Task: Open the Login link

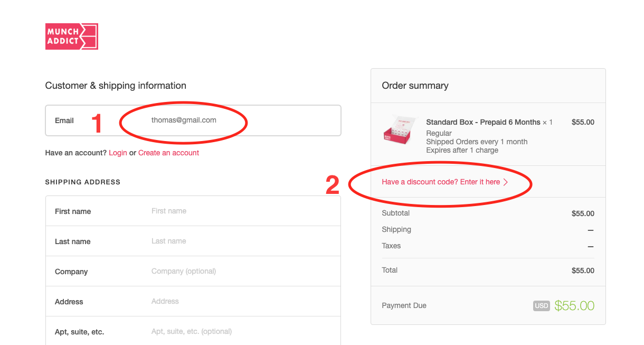Action: (x=118, y=153)
